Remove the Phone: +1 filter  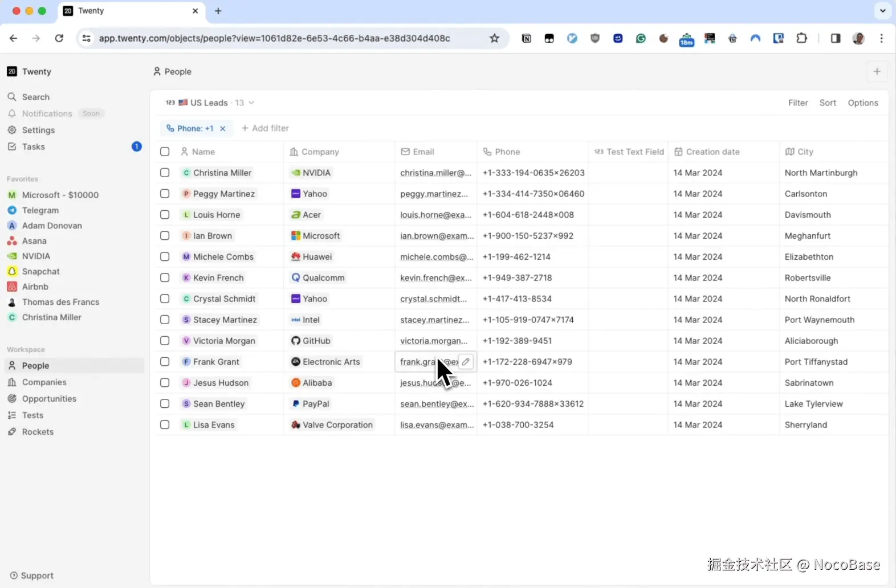(x=223, y=128)
